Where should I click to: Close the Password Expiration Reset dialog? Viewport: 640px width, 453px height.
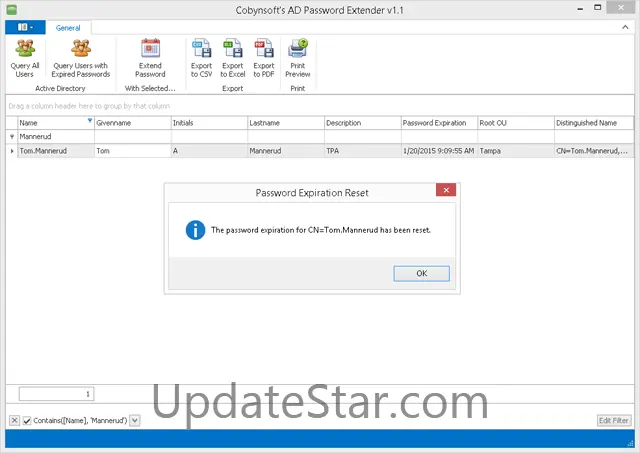446,190
